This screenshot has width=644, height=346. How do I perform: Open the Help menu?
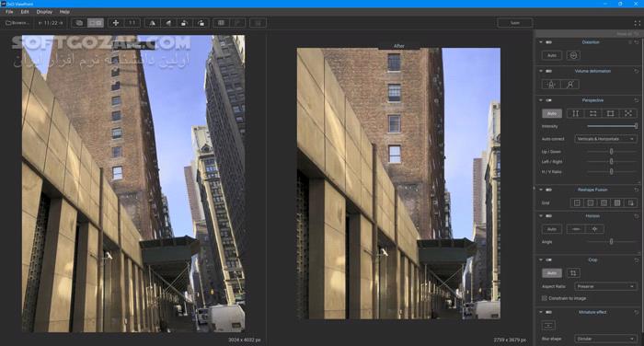coord(64,12)
